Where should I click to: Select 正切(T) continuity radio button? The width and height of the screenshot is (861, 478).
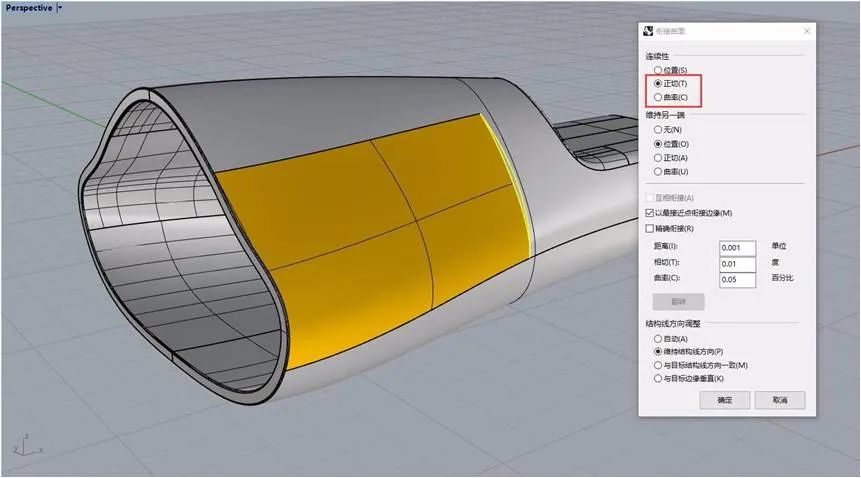pos(657,84)
